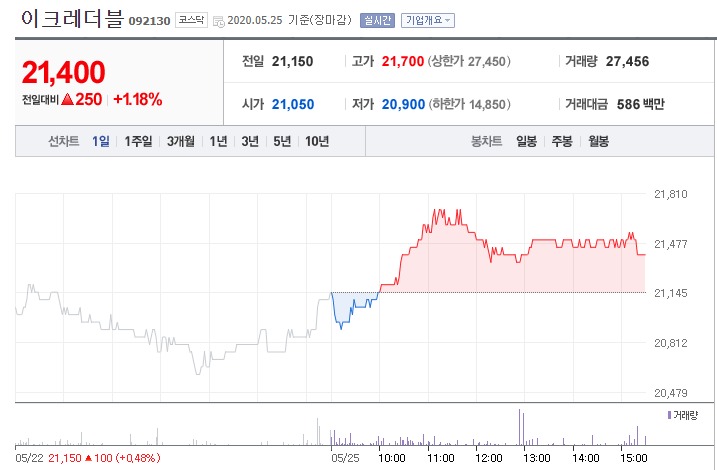Click the 시가 value 21,050
The height and width of the screenshot is (470, 717).
[x=293, y=104]
